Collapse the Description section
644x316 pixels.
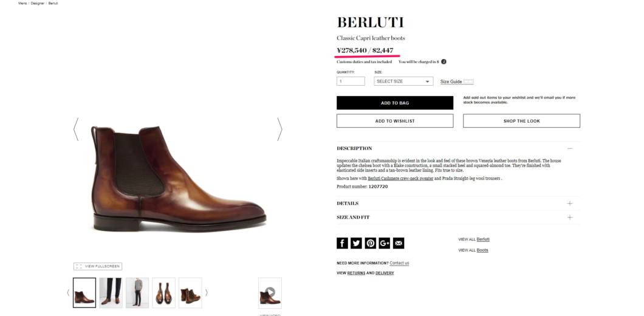(x=570, y=148)
